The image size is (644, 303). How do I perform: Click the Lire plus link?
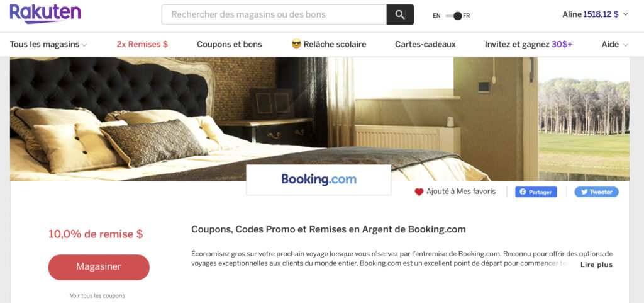pyautogui.click(x=596, y=265)
